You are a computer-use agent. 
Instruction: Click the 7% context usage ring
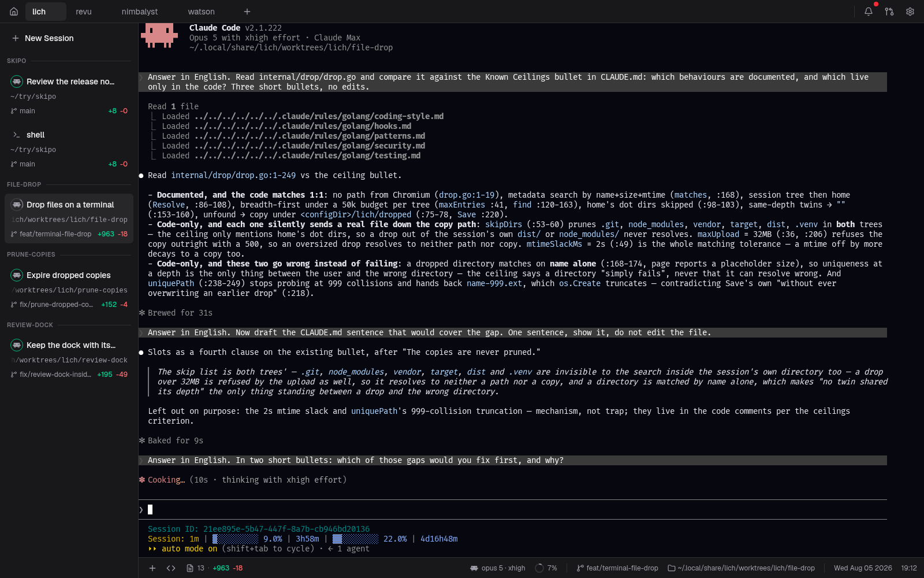(546, 568)
